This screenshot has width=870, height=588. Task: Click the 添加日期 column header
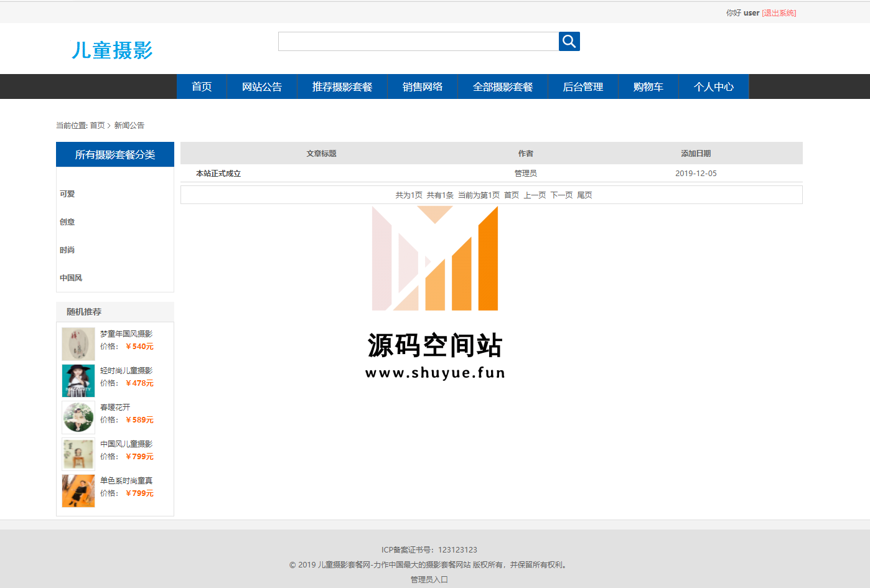point(696,154)
